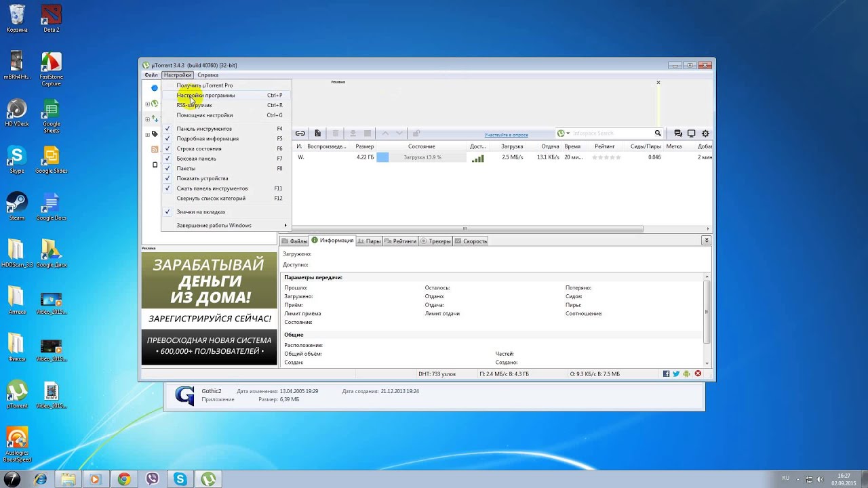Click Internet Explorer icon in taskbar
868x488 pixels.
click(41, 479)
